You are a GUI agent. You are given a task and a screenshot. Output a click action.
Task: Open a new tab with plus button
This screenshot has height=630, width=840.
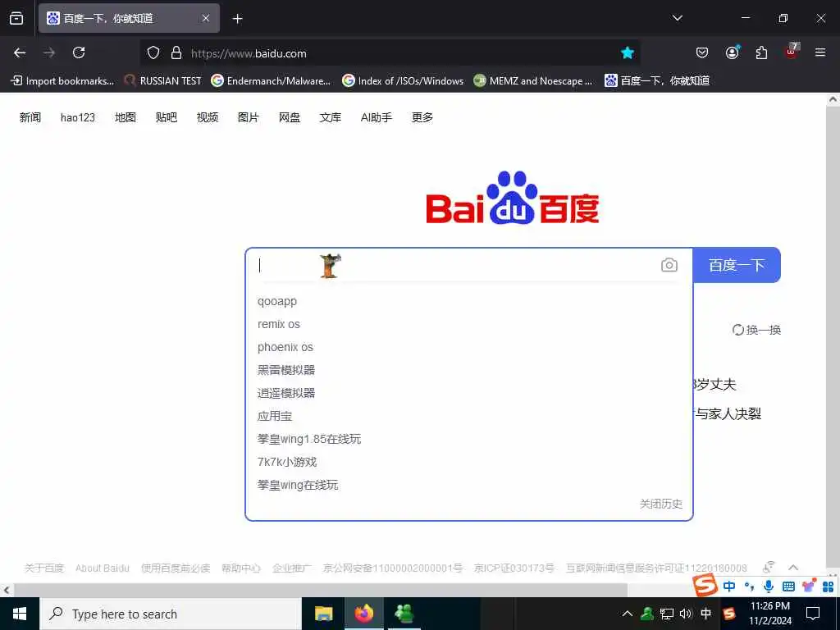[238, 19]
